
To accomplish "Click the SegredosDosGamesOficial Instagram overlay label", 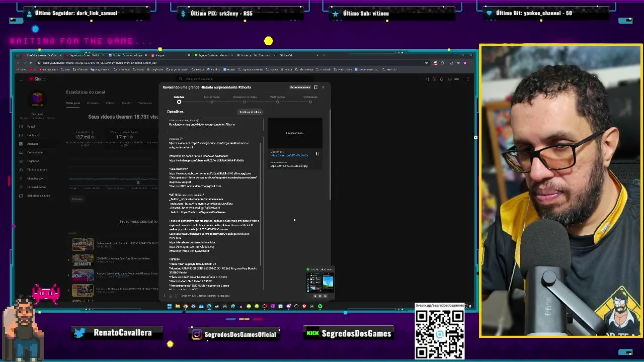I will (233, 334).
